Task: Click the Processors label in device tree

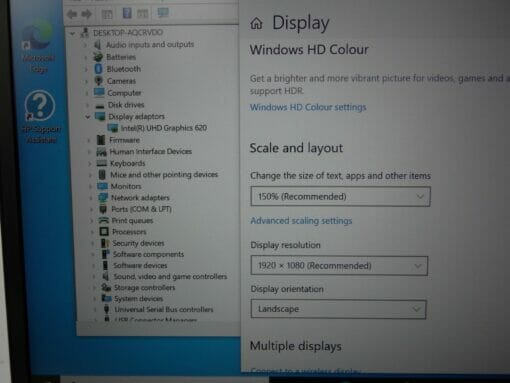Action: click(x=129, y=232)
